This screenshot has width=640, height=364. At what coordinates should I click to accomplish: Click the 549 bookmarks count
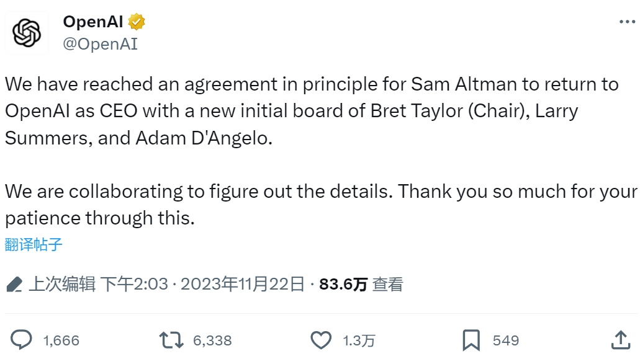point(506,340)
